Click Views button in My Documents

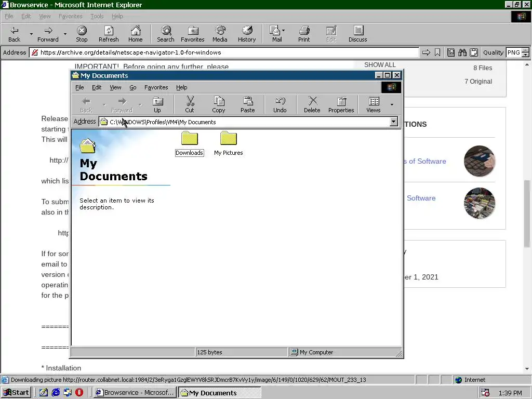pyautogui.click(x=374, y=104)
